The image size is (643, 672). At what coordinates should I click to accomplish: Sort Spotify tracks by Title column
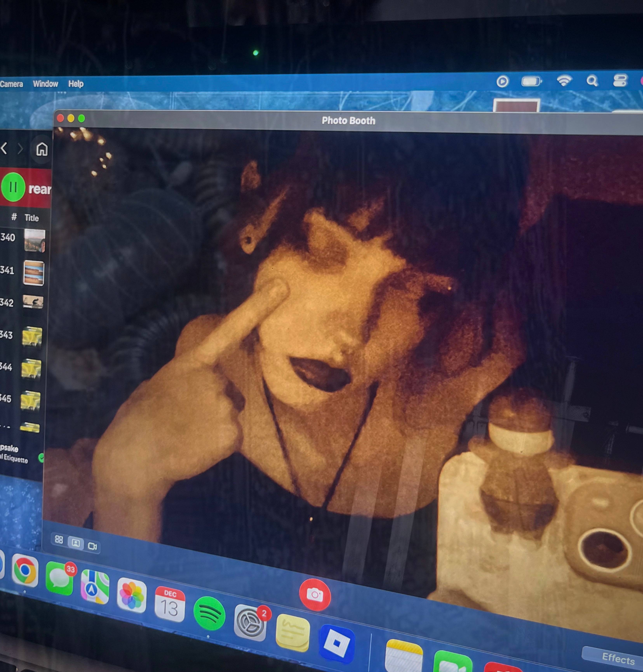31,218
